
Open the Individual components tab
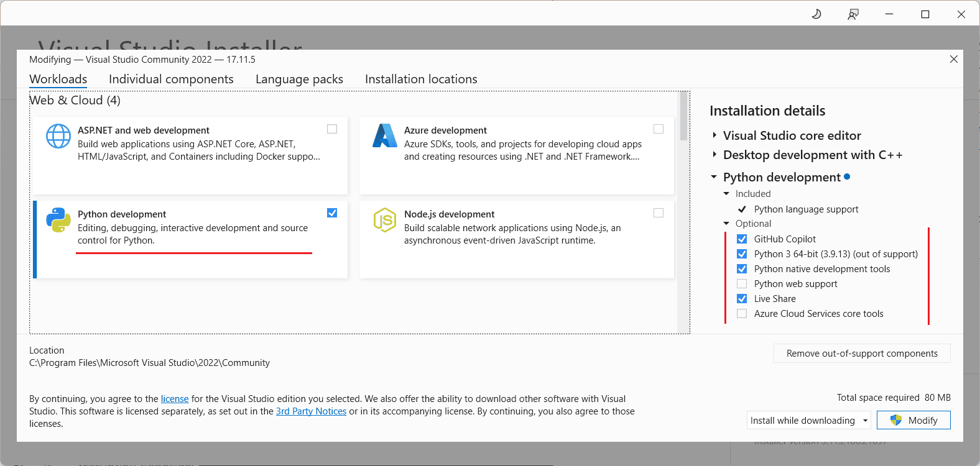[x=171, y=79]
